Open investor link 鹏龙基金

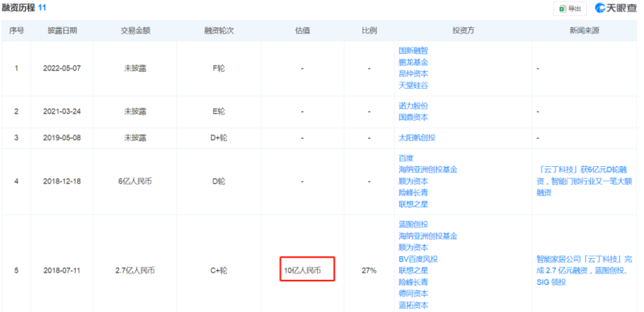point(413,62)
